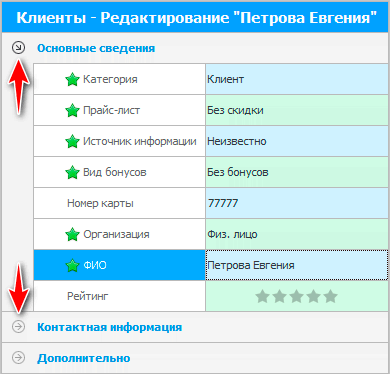Screen dimensions: 390x374
Task: Expand the Контактная информация section arrow
Action: point(18,327)
